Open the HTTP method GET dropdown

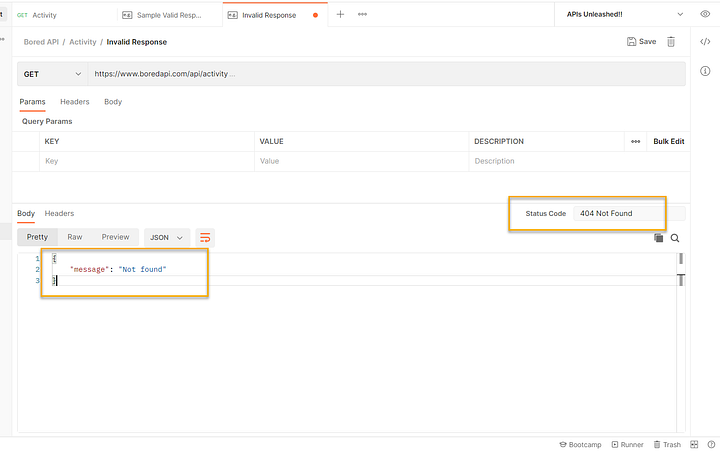[52, 74]
